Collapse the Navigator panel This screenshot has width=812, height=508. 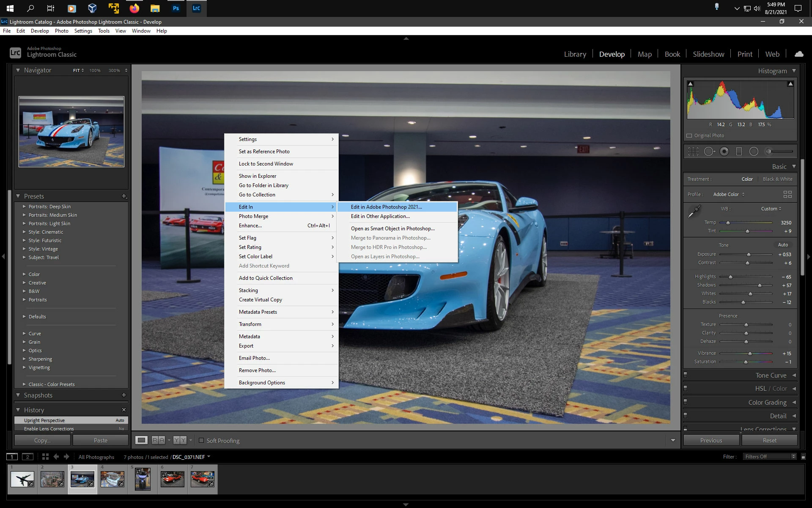tap(18, 70)
